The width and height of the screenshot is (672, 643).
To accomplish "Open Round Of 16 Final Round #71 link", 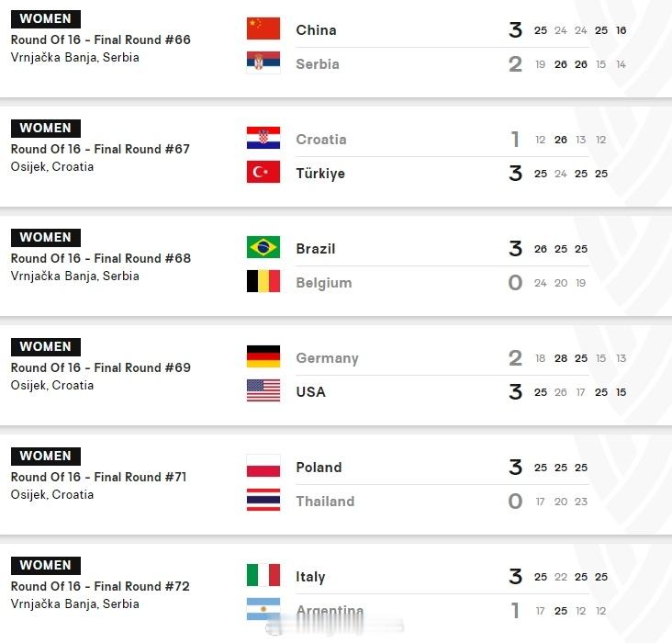I will click(x=98, y=478).
